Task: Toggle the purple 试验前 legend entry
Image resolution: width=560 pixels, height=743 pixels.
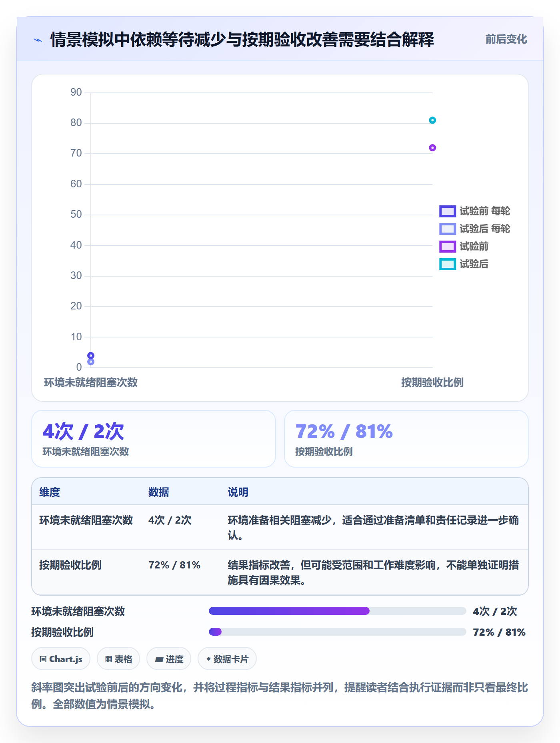Action: (x=464, y=247)
